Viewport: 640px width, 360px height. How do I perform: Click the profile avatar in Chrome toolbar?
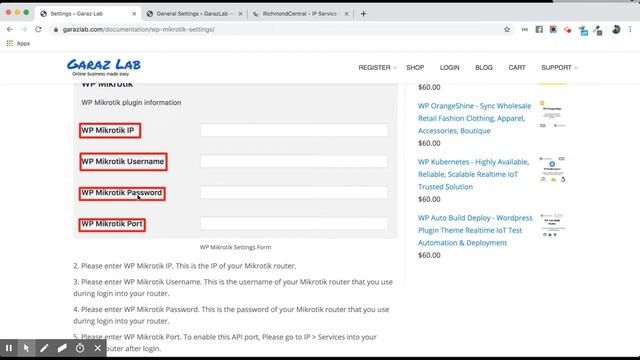coord(616,29)
